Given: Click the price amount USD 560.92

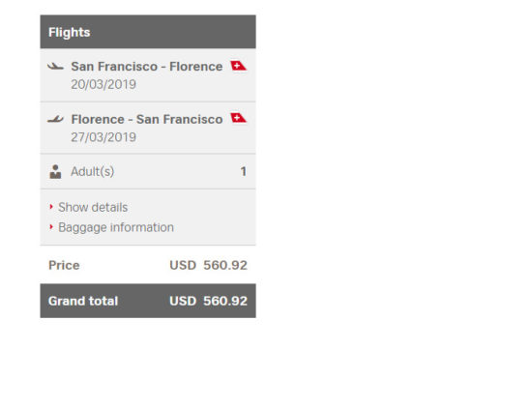Looking at the screenshot, I should [x=208, y=265].
